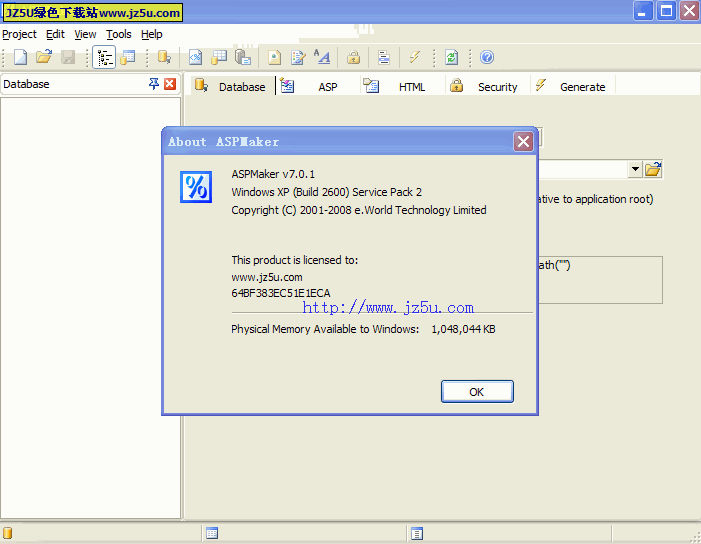Screen dimensions: 701x544
Task: Click the database with document toolbar icon
Action: click(x=243, y=57)
